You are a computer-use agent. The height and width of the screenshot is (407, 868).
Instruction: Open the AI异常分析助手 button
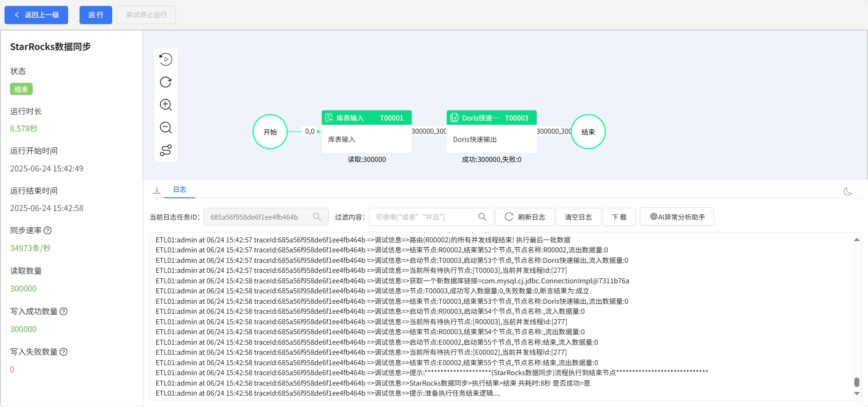677,217
